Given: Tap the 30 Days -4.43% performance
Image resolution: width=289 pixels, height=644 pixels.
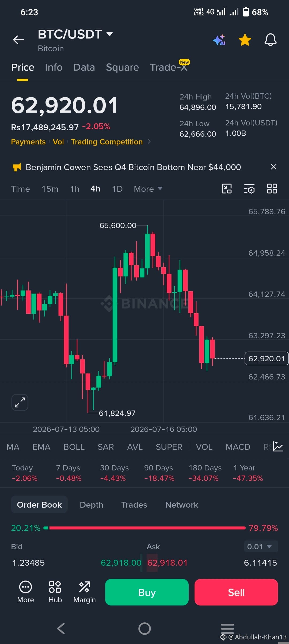Looking at the screenshot, I should (114, 473).
